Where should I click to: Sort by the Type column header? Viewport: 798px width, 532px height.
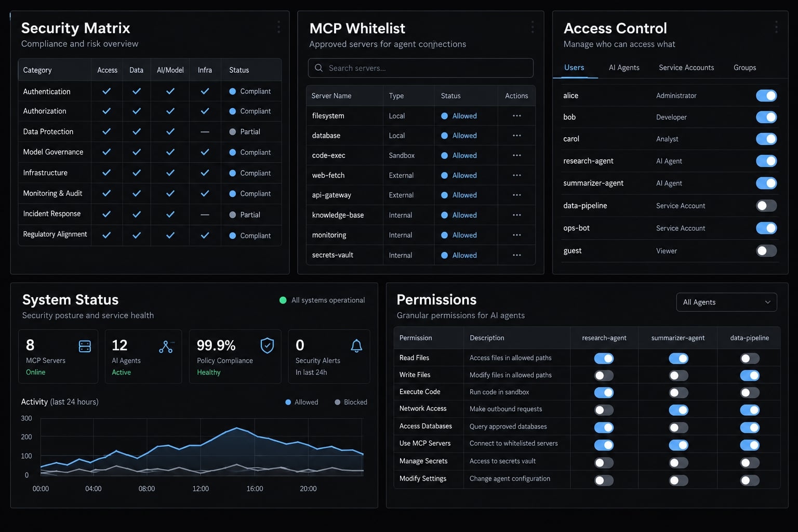396,96
